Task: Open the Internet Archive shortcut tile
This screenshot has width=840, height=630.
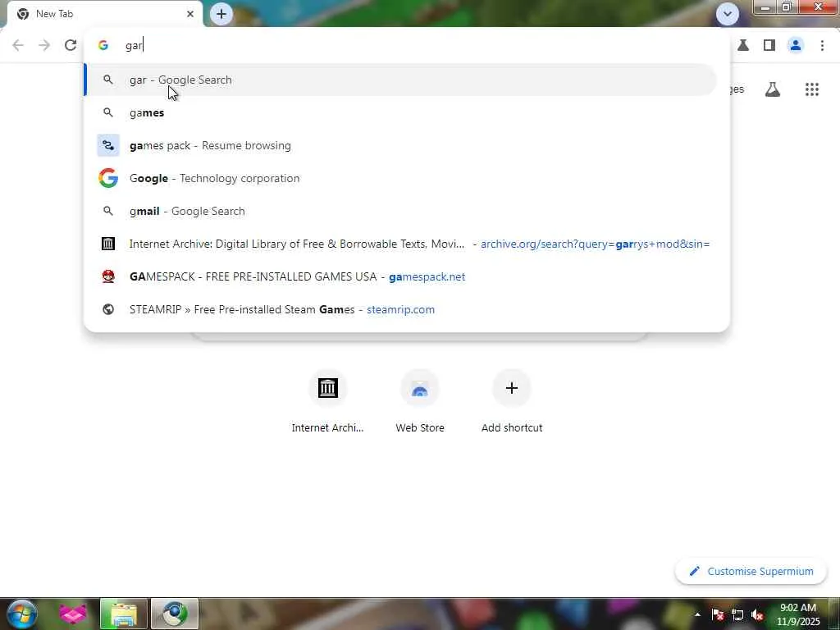Action: tap(328, 402)
